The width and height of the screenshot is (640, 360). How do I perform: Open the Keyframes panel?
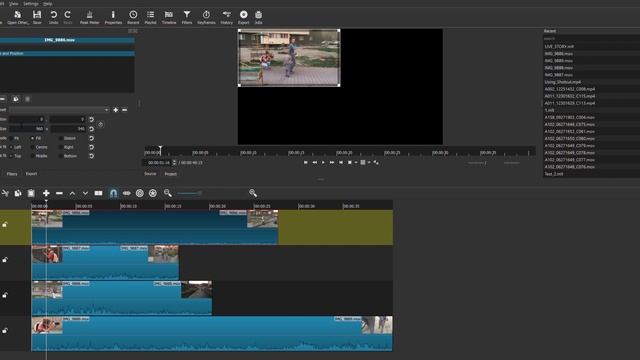click(x=206, y=17)
